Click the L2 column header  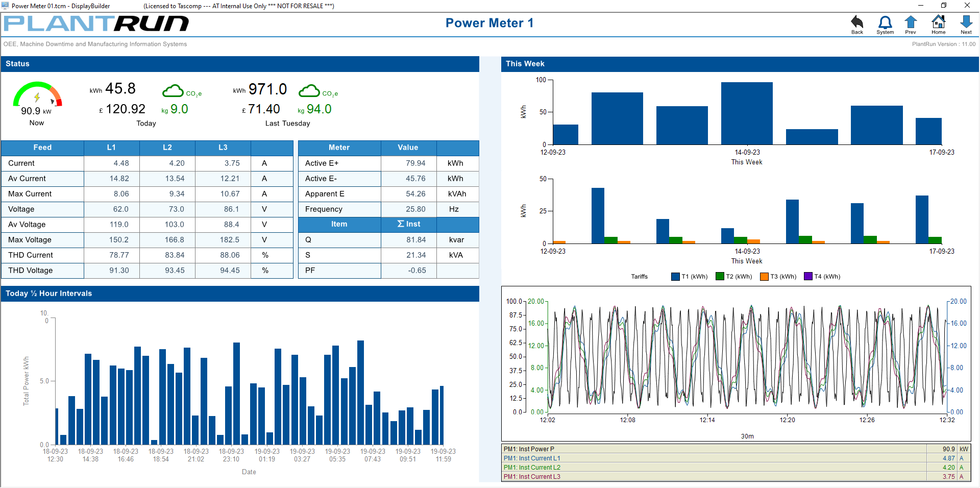click(x=167, y=148)
